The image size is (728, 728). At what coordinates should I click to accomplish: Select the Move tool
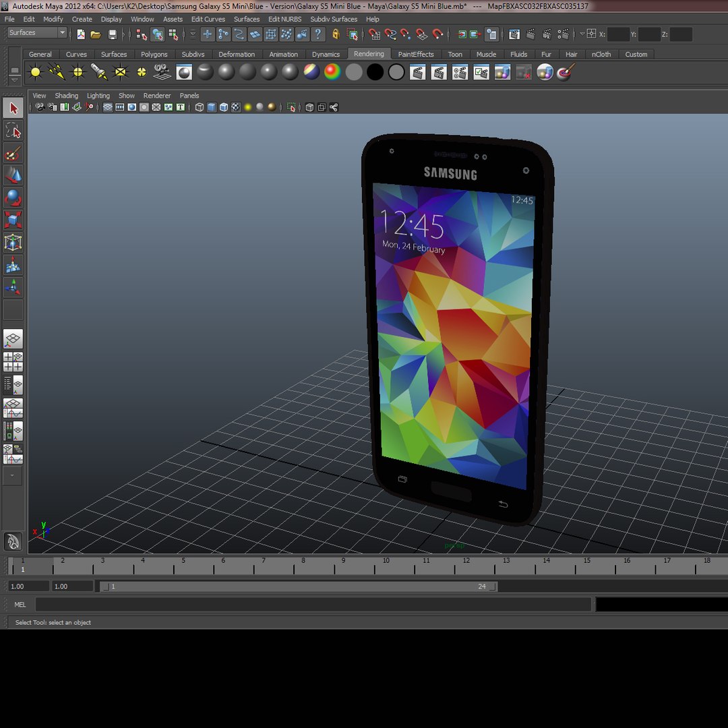pos(13,175)
